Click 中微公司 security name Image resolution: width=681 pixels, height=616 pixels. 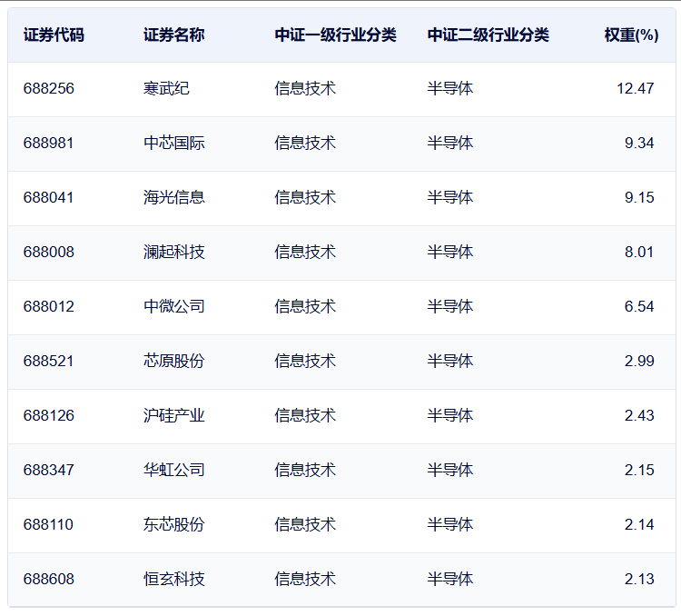tap(173, 307)
